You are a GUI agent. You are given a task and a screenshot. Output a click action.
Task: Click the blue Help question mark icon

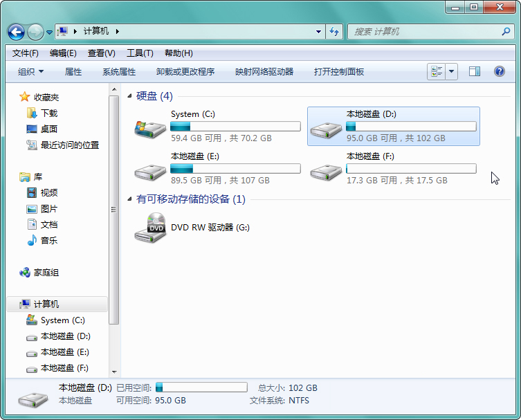pos(500,71)
